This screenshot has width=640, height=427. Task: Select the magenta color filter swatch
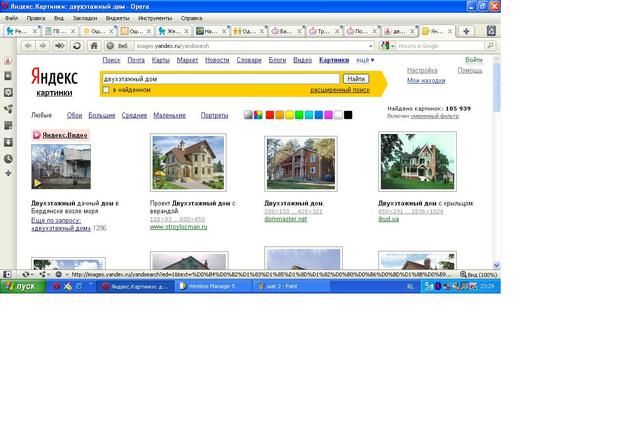[329, 115]
